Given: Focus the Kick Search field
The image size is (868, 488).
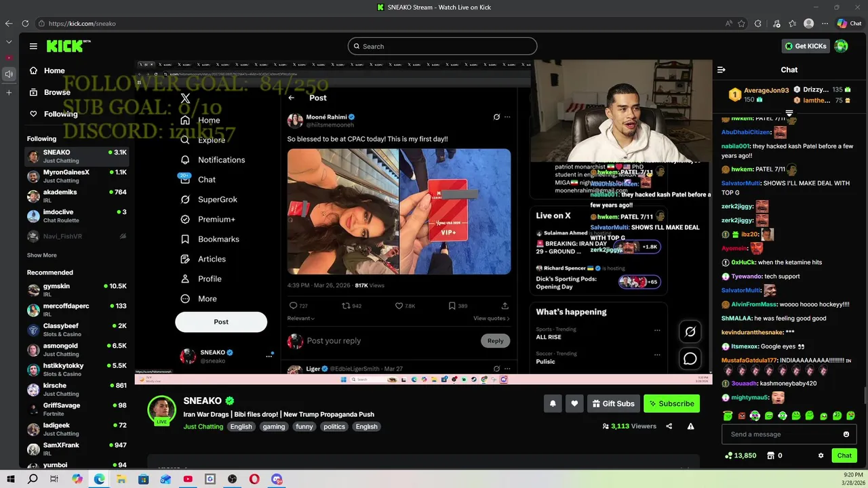Looking at the screenshot, I should click(442, 46).
